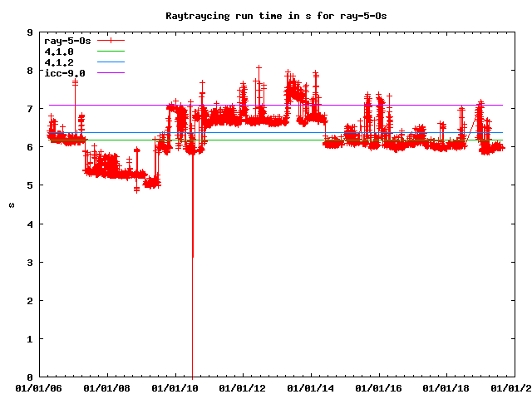Click the y-axis tick label 5
Image resolution: width=532 pixels, height=399 pixels.
click(30, 185)
